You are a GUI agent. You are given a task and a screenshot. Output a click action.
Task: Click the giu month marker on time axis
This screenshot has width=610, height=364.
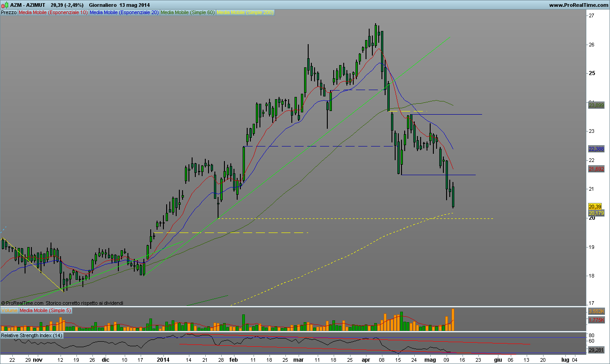(x=498, y=359)
